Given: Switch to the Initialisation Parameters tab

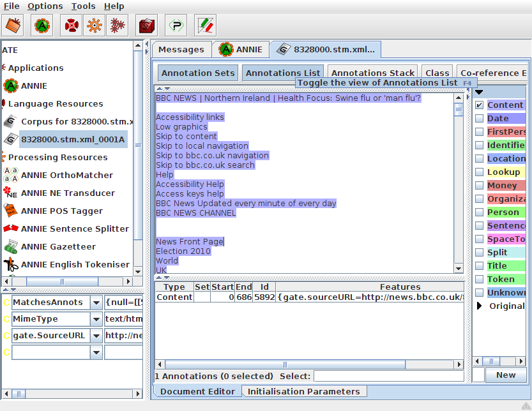Looking at the screenshot, I should pos(303,391).
